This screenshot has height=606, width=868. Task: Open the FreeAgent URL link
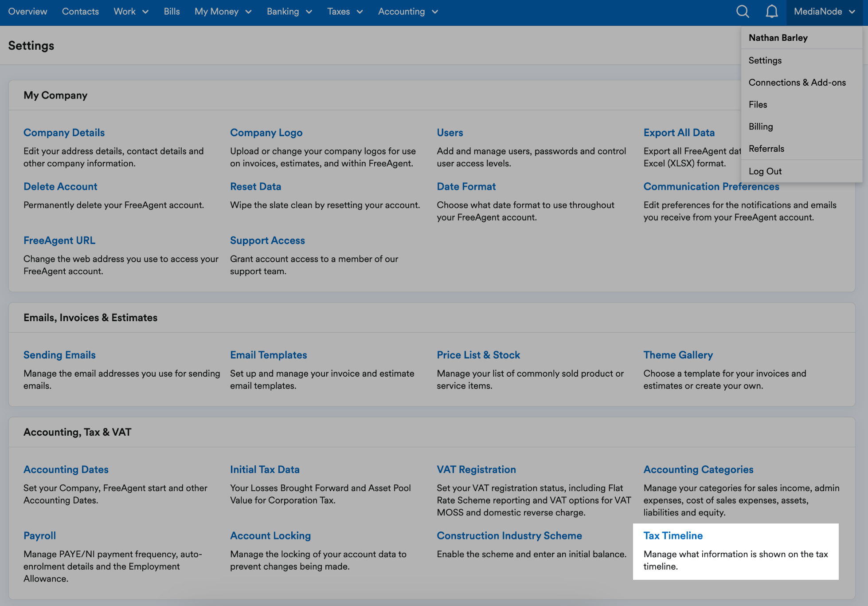[x=59, y=240]
